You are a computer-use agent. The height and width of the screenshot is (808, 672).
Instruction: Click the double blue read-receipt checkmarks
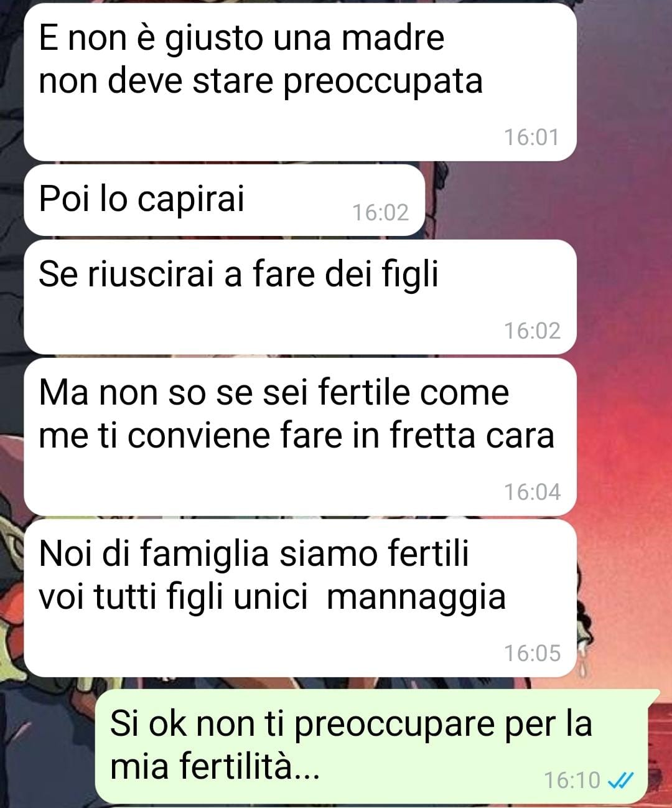point(620,779)
